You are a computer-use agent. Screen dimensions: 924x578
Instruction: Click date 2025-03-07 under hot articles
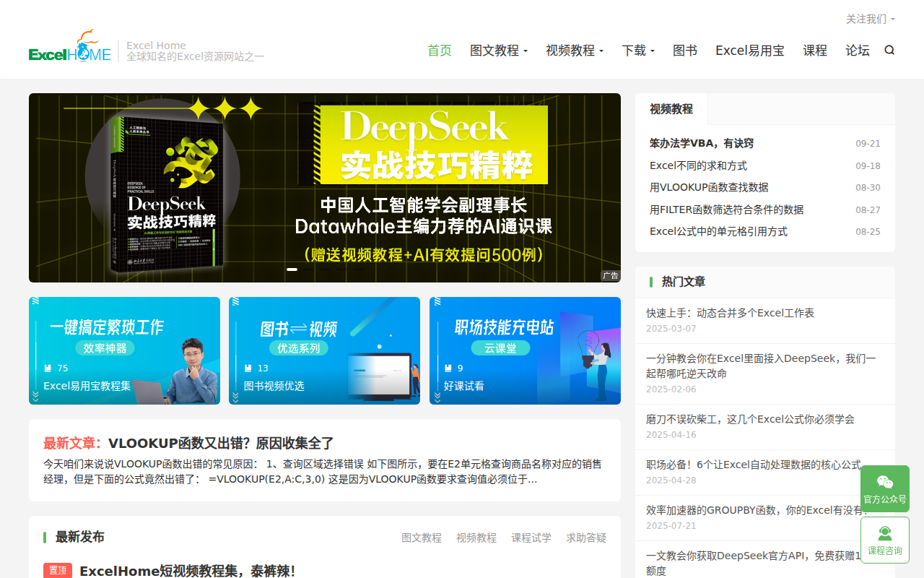[x=671, y=329]
